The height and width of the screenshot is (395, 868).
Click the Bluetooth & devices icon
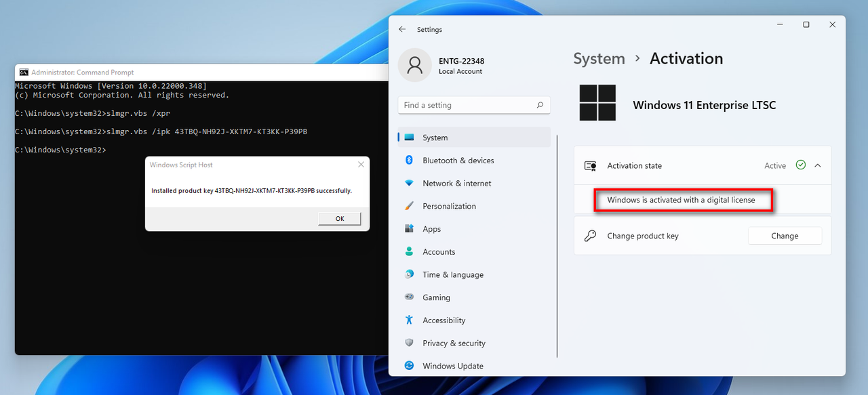[409, 160]
